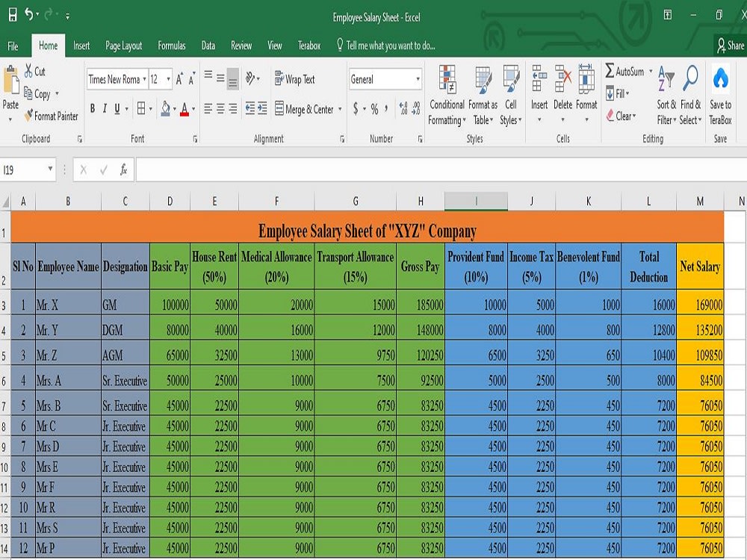Increase font size with large A icon
747x560 pixels.
[179, 79]
